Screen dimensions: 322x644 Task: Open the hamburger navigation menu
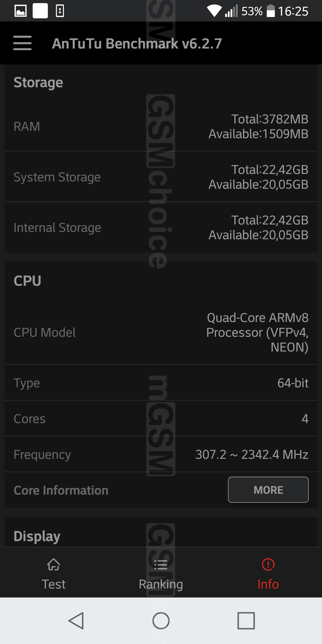click(22, 43)
